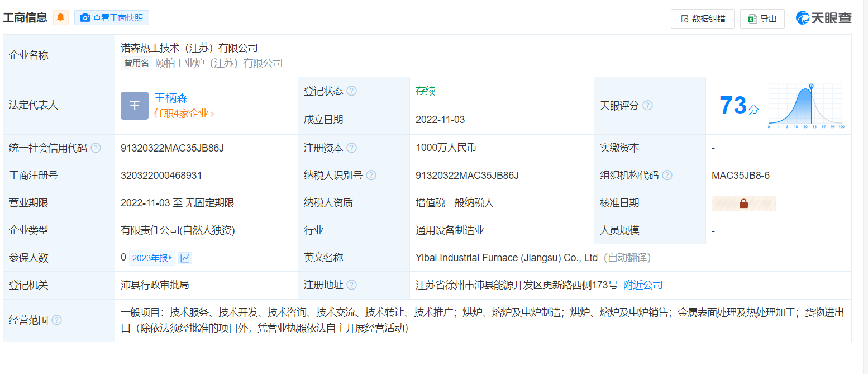This screenshot has height=374, width=868.
Task: Open the 2023年报 dropdown
Action: point(152,258)
